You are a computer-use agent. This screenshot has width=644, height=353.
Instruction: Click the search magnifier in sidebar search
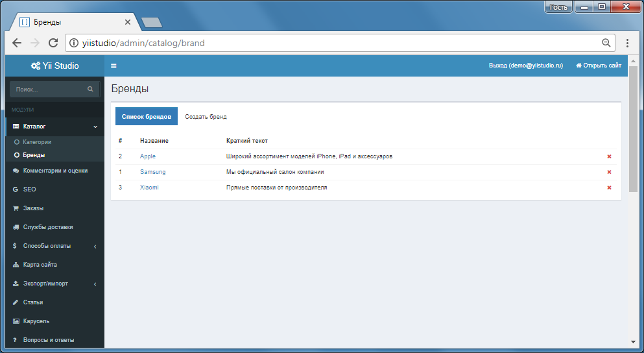point(90,89)
